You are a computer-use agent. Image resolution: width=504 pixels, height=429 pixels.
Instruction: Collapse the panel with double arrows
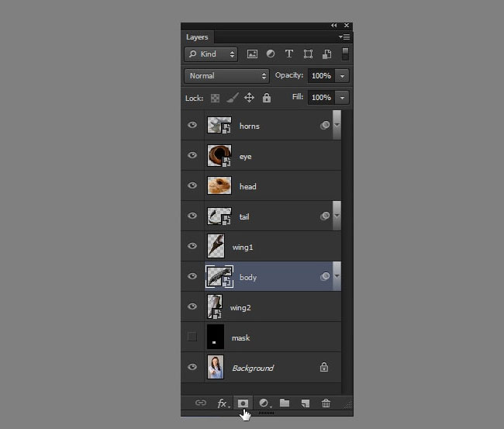point(334,25)
